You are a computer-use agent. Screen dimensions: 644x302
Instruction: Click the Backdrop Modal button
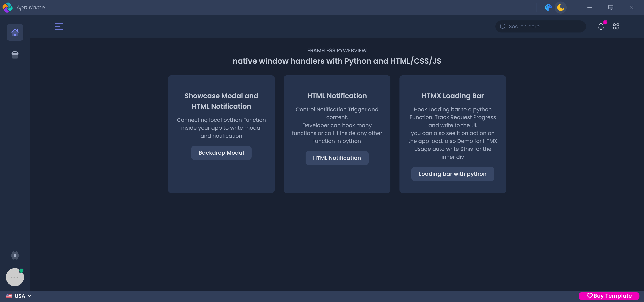pos(221,153)
